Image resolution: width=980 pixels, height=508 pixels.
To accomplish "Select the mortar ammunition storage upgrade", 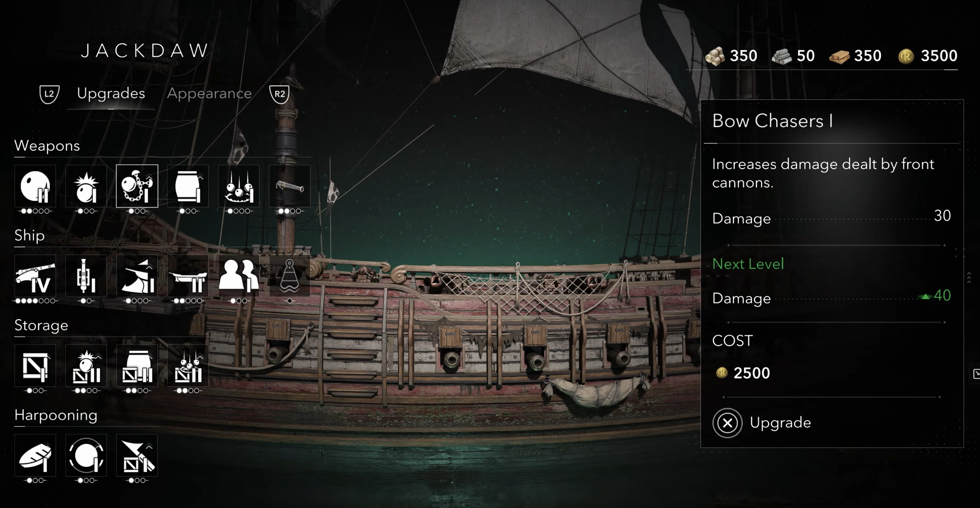I will (x=188, y=366).
